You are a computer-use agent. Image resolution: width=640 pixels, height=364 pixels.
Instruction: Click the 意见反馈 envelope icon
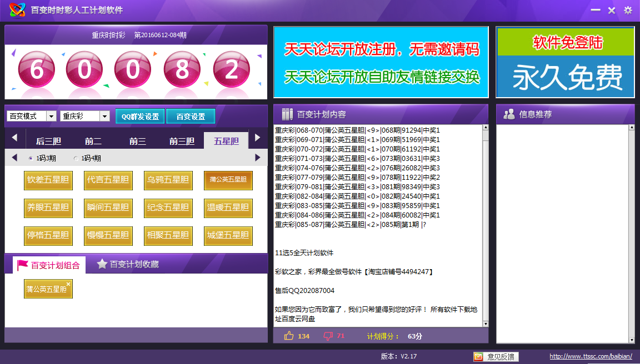(479, 356)
